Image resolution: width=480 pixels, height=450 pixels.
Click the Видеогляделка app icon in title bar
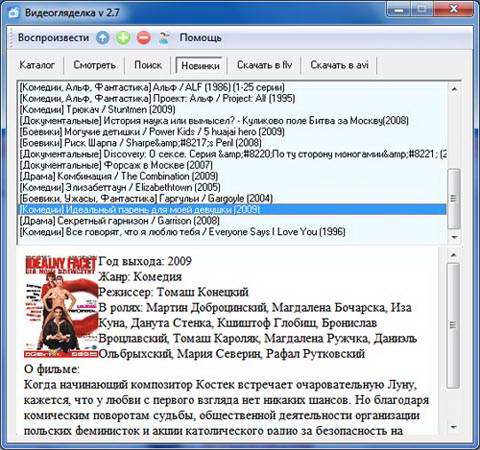(x=14, y=13)
